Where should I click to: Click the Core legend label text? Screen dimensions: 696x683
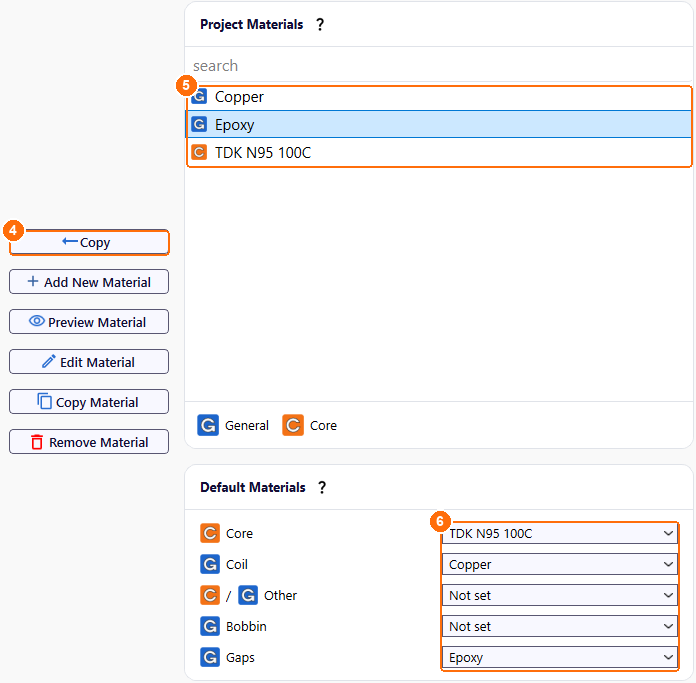[x=323, y=426]
